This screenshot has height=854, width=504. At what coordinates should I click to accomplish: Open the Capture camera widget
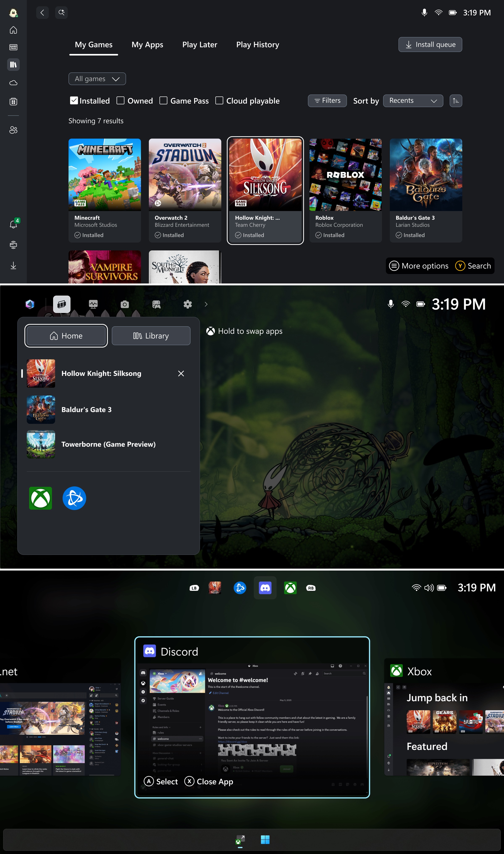tap(125, 304)
